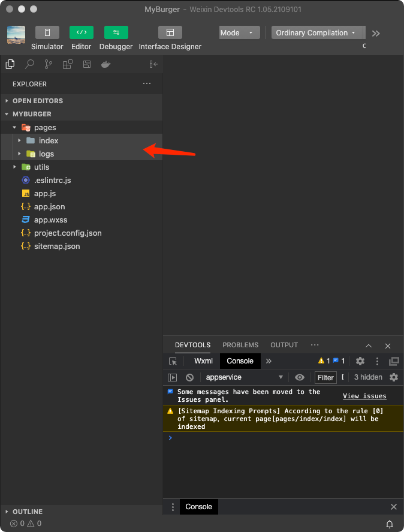Click the blue issues count badge

[339, 360]
